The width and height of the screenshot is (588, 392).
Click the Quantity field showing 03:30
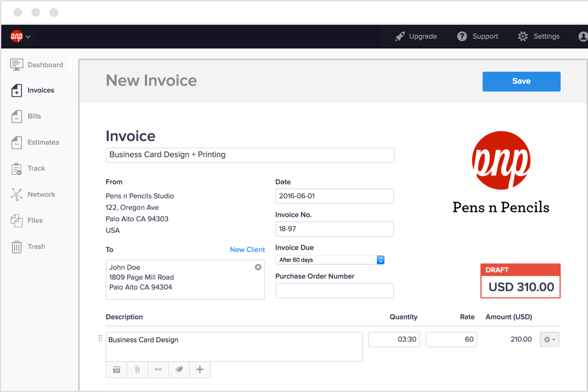pyautogui.click(x=394, y=340)
